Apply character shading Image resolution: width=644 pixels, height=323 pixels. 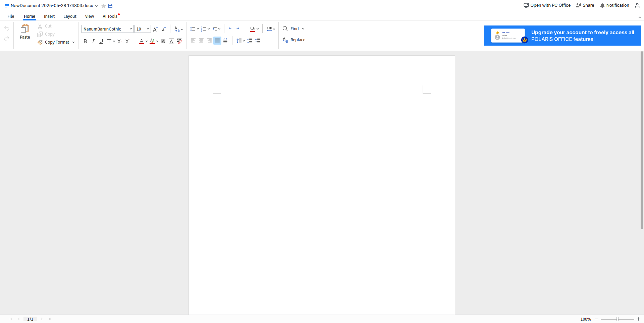163,41
